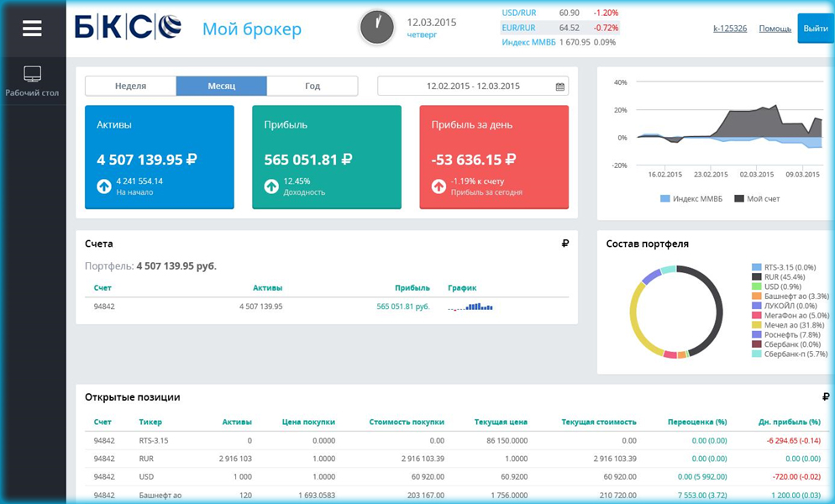Screen dimensions: 835x504
Task: Select the Год period tab
Action: pos(312,87)
